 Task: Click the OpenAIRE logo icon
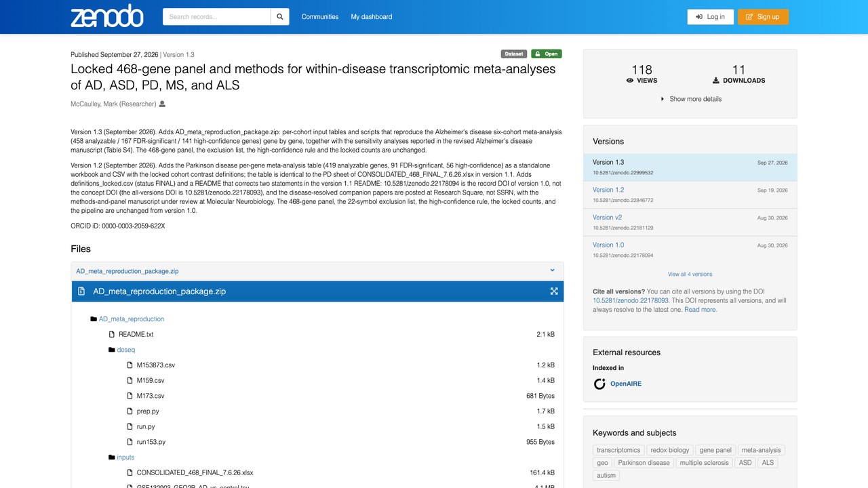point(599,384)
